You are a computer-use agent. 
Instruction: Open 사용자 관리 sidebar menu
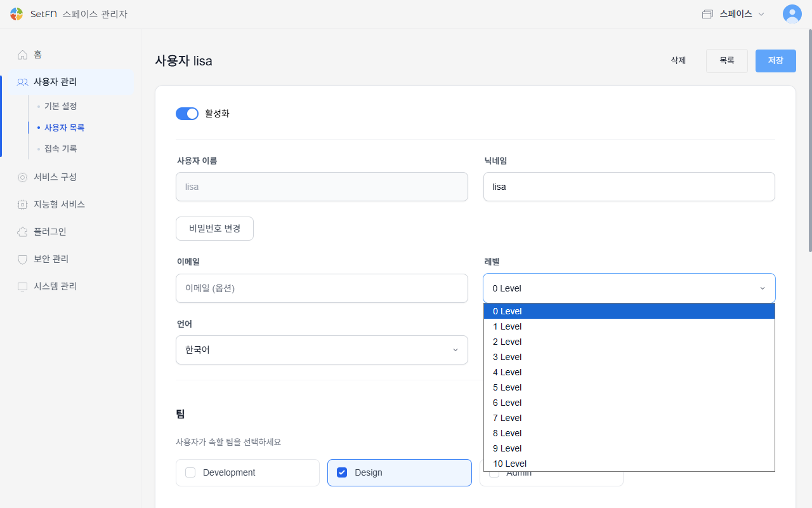click(71, 82)
